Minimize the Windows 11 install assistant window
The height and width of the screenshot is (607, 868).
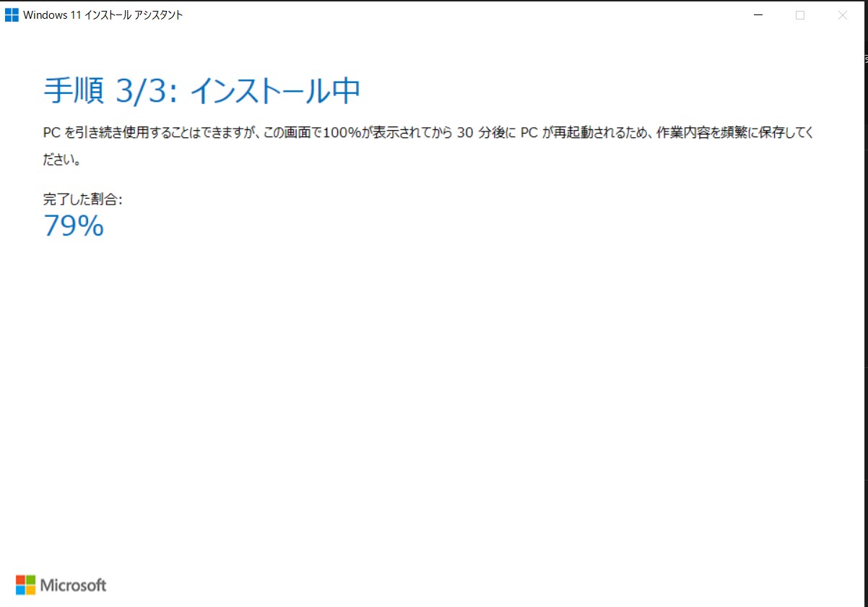pos(758,15)
